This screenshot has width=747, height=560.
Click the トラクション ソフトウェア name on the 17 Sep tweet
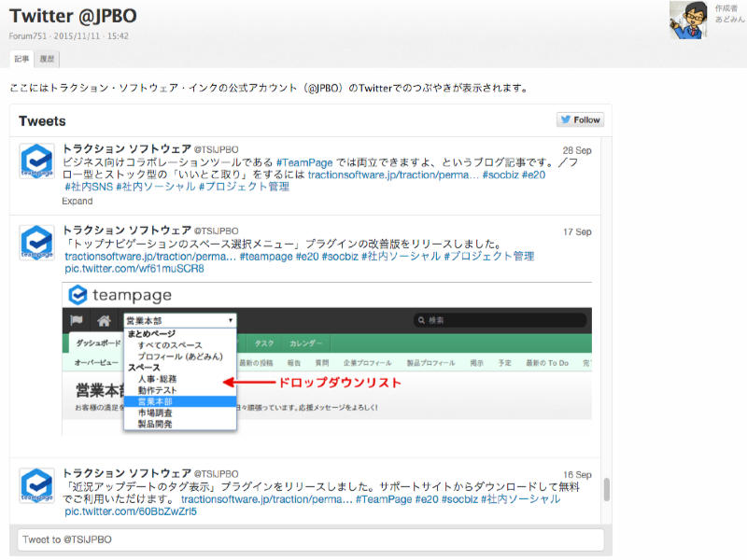[x=127, y=231]
